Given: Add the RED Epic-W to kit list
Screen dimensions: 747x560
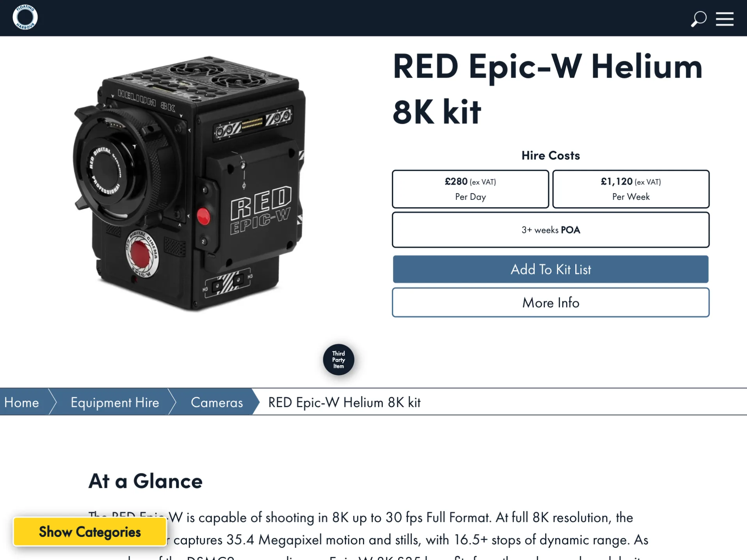Looking at the screenshot, I should 550,269.
